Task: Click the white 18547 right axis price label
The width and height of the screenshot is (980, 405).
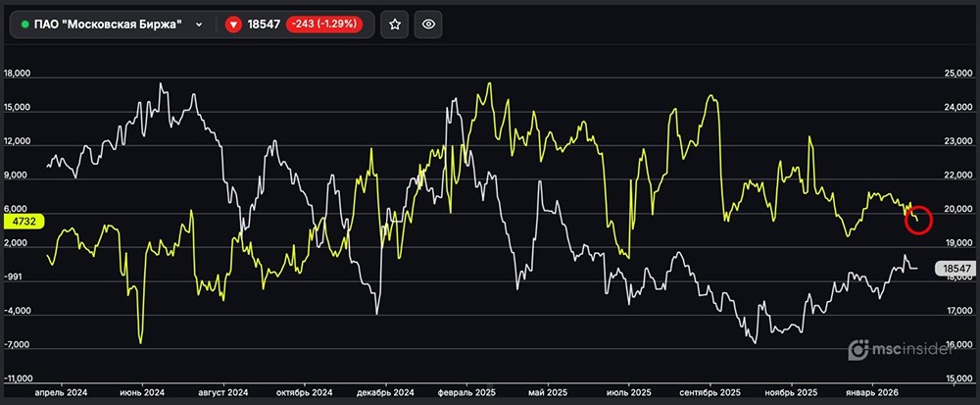Action: click(955, 268)
